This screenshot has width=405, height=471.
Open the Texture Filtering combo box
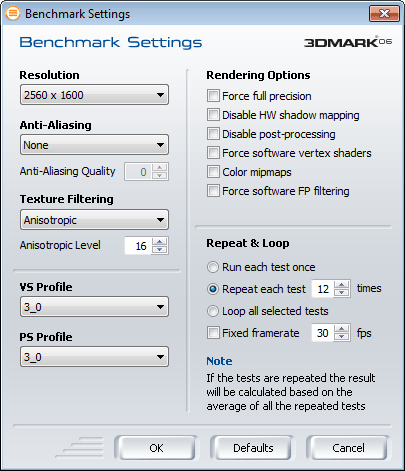pos(94,220)
